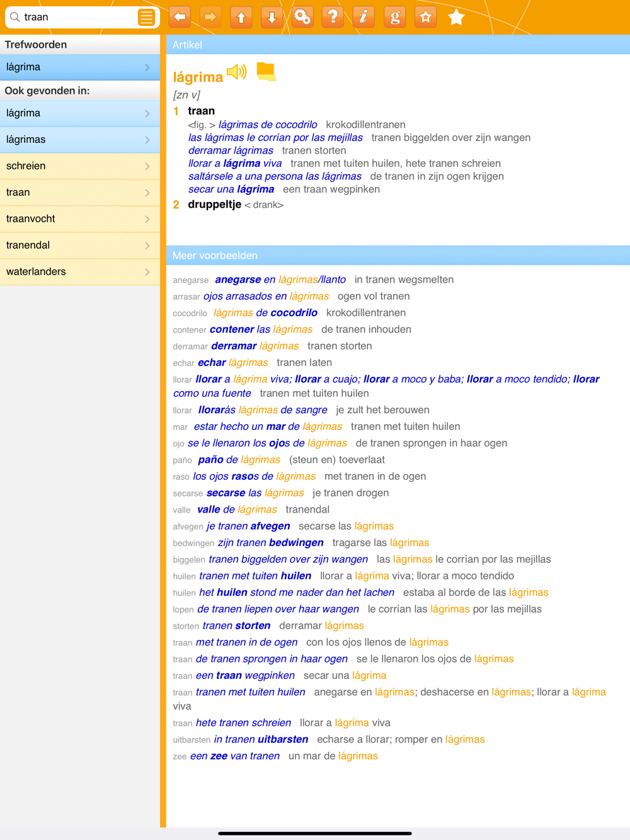Viewport: 630px width, 840px height.
Task: Open first lágrima under Ook gevonden in
Action: pyautogui.click(x=80, y=113)
